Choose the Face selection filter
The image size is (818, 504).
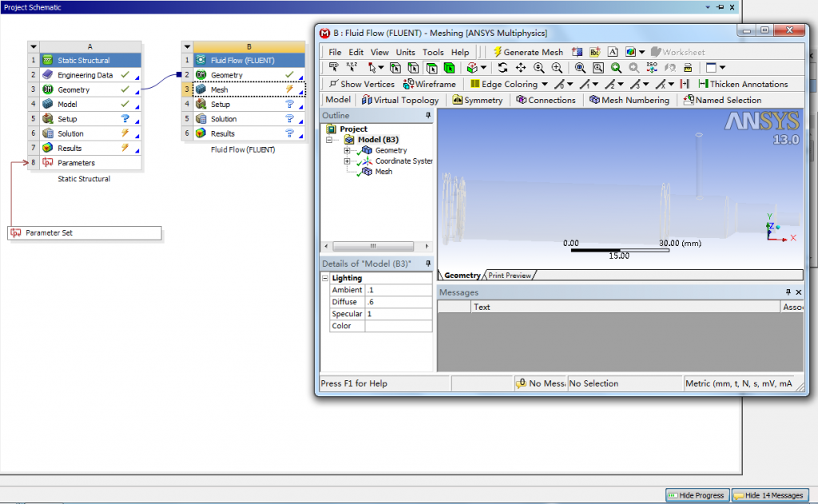(431, 67)
